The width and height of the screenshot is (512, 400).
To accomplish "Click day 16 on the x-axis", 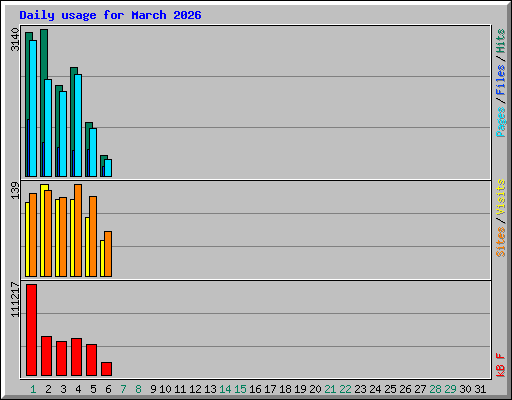I will point(255,389).
